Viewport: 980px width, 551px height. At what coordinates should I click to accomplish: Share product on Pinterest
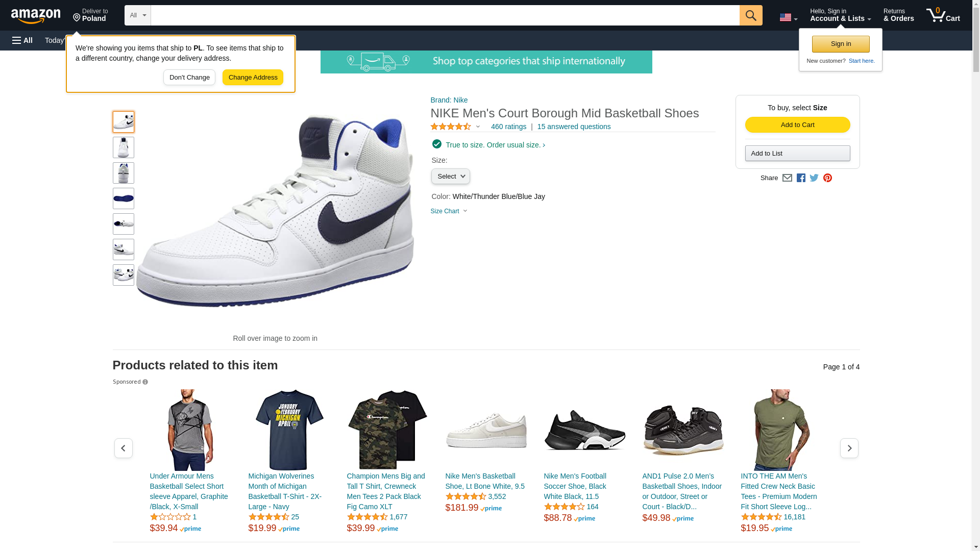(827, 178)
